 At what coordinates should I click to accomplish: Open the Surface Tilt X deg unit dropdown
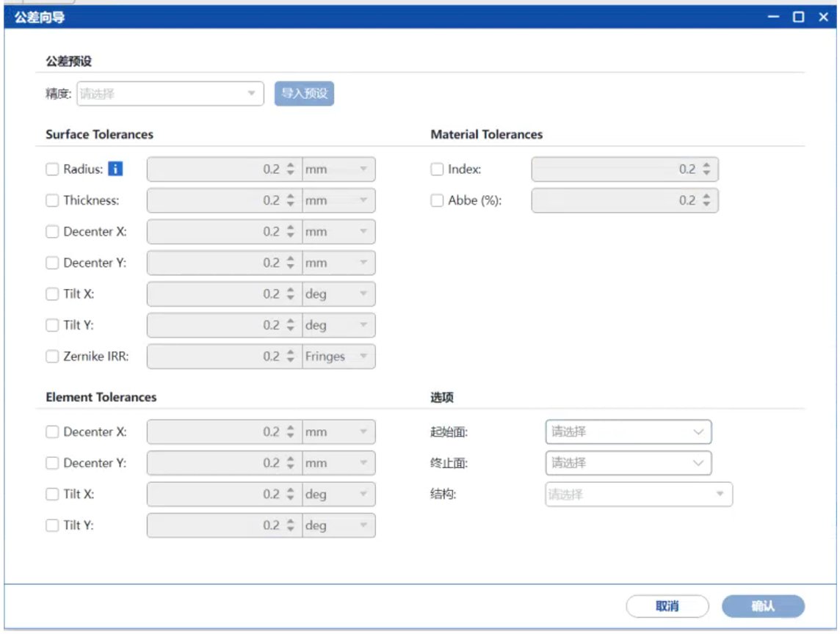pyautogui.click(x=338, y=294)
